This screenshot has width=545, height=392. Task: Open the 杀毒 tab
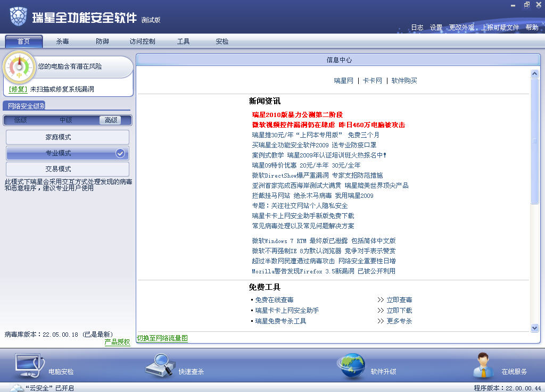pos(63,41)
